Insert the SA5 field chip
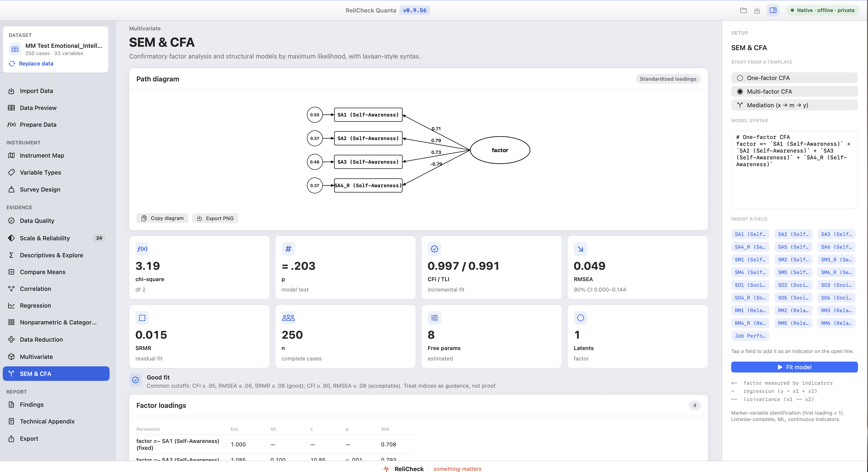The width and height of the screenshot is (868, 472). [793, 247]
